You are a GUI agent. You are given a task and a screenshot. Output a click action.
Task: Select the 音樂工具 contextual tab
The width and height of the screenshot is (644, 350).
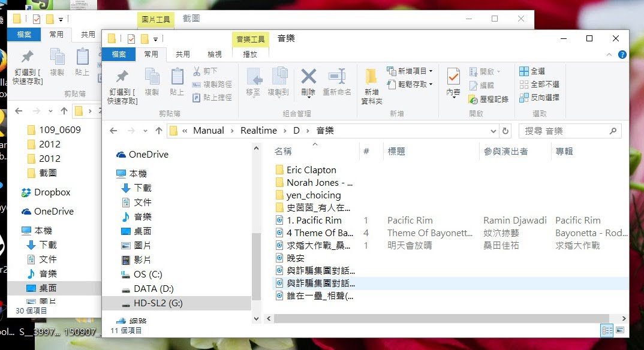coord(251,40)
